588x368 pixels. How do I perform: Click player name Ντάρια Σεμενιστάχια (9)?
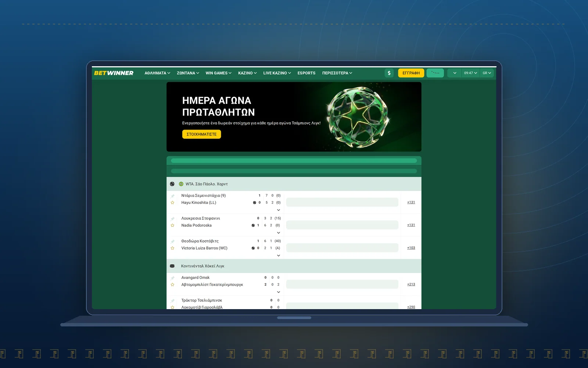(204, 196)
